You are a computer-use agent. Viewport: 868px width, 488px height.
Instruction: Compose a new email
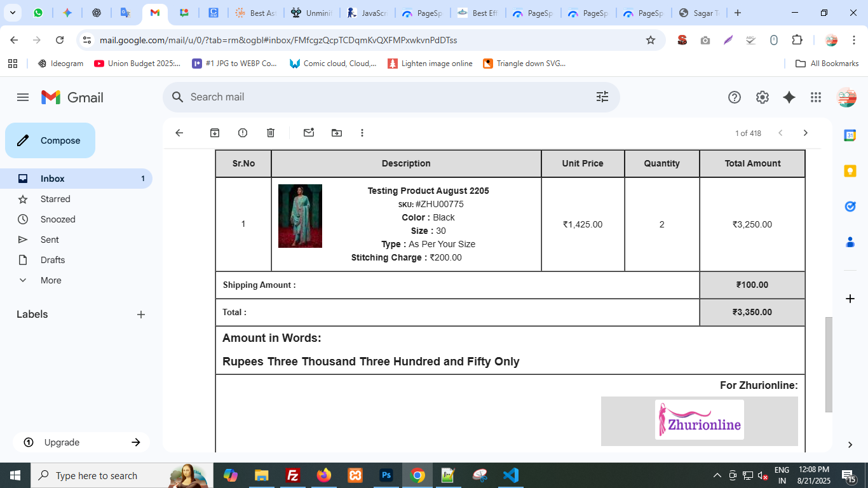50,140
